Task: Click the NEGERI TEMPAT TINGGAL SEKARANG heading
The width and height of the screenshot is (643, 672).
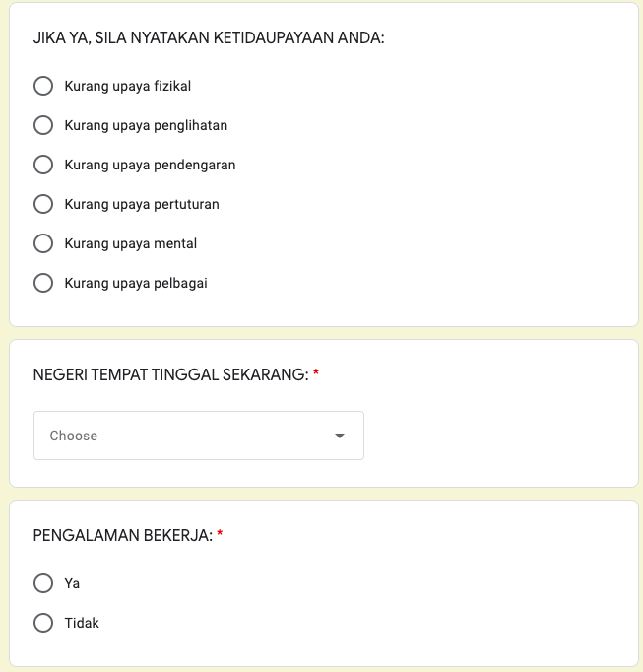Action: tap(171, 374)
